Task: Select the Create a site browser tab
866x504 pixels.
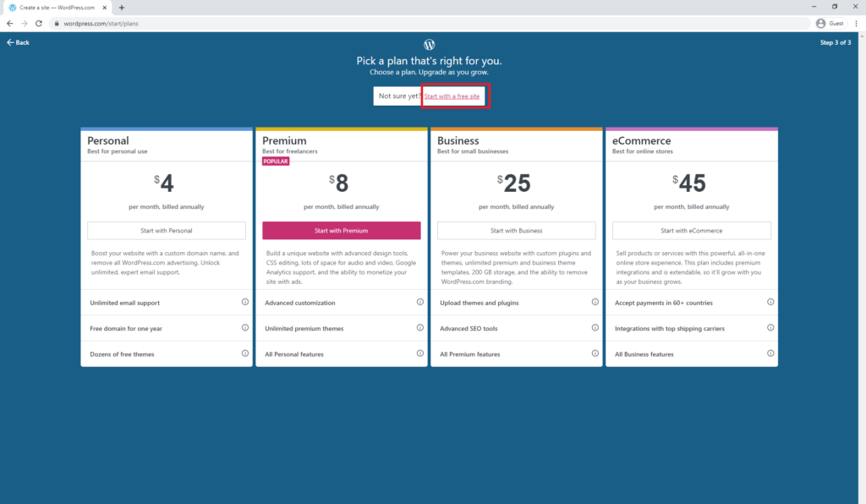Action: (x=57, y=8)
